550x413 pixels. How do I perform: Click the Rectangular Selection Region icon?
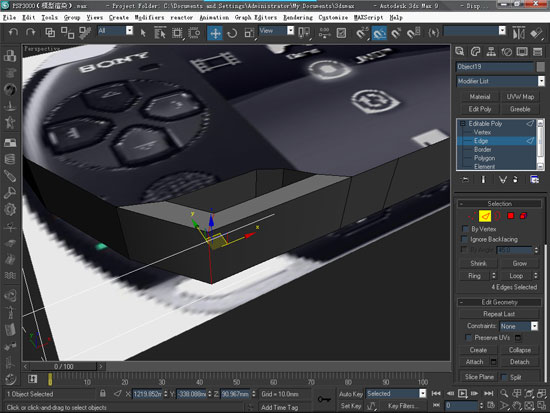pos(177,33)
